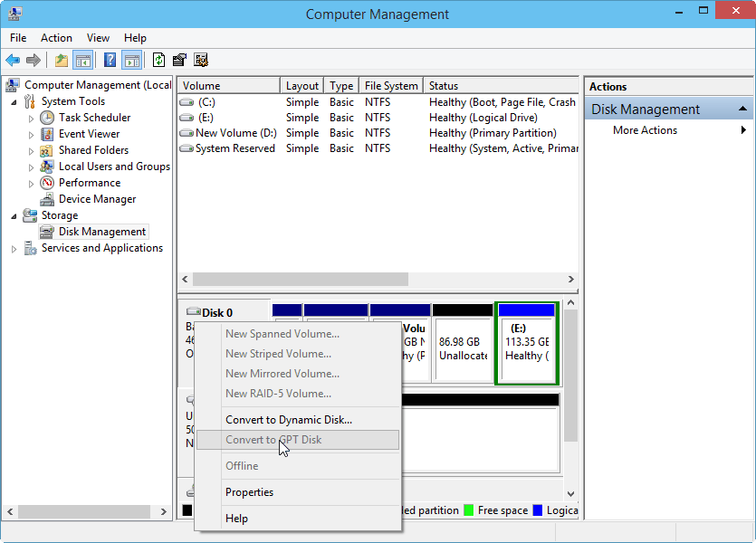Screen dimensions: 756x543
Task: Select Event Viewer in the tree
Action: (89, 134)
